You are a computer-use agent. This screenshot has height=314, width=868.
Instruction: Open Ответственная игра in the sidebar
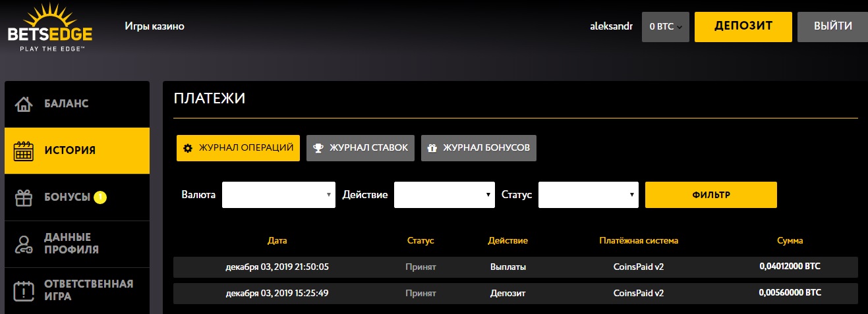pyautogui.click(x=77, y=290)
